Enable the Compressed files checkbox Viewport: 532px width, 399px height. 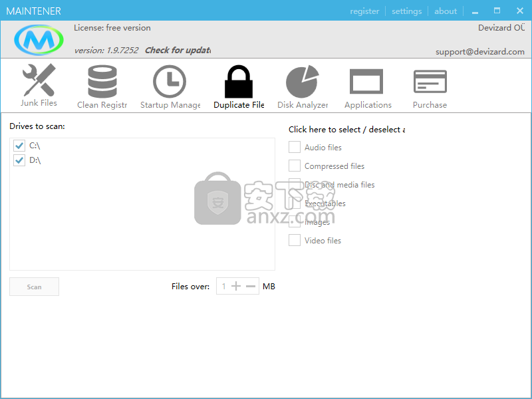(x=295, y=166)
